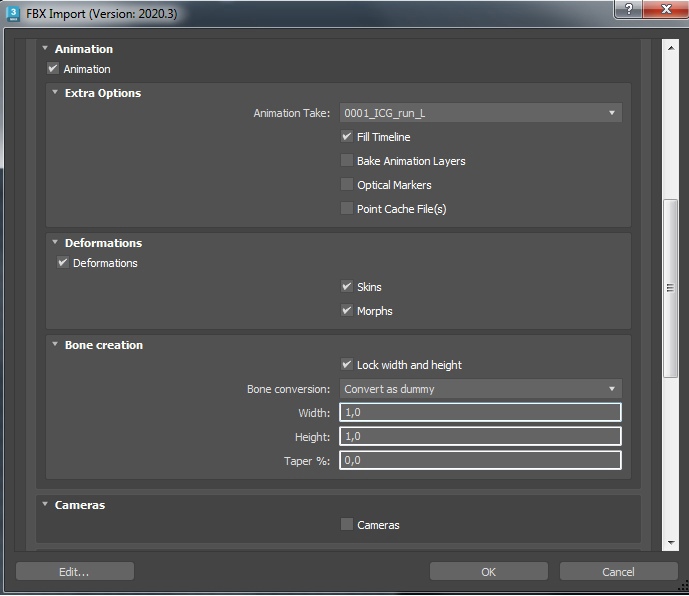Collapse the Deformations group
Image resolution: width=689 pixels, height=596 pixels.
pos(55,242)
